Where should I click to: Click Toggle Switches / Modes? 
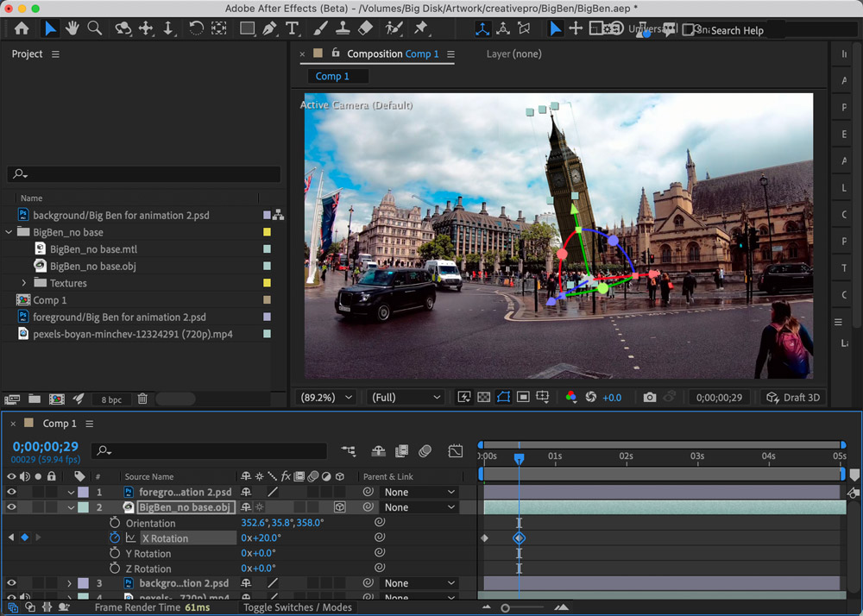[298, 607]
